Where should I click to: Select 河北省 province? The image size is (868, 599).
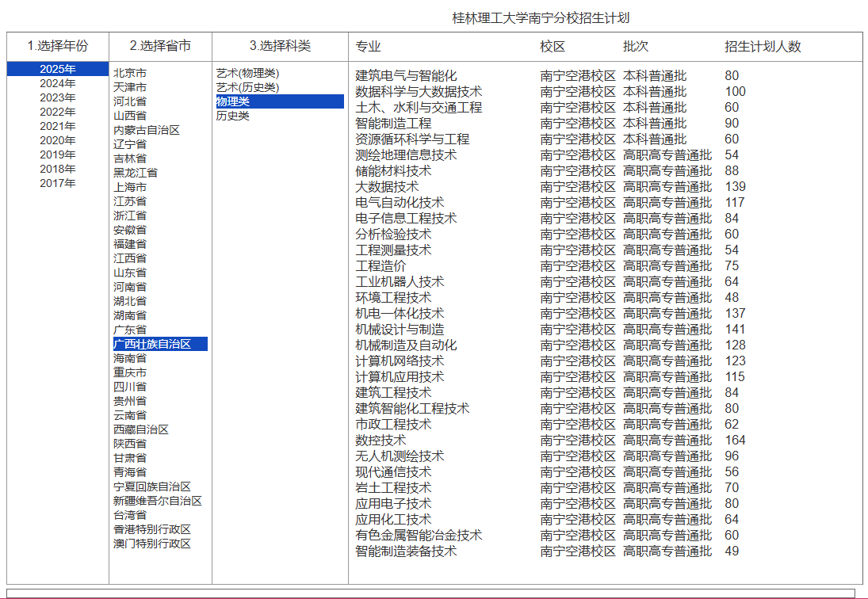pos(130,101)
